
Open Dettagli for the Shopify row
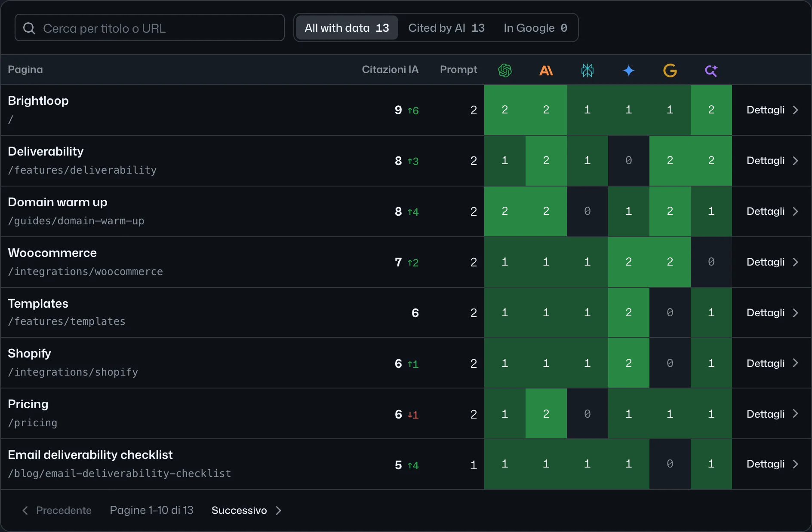pos(772,364)
